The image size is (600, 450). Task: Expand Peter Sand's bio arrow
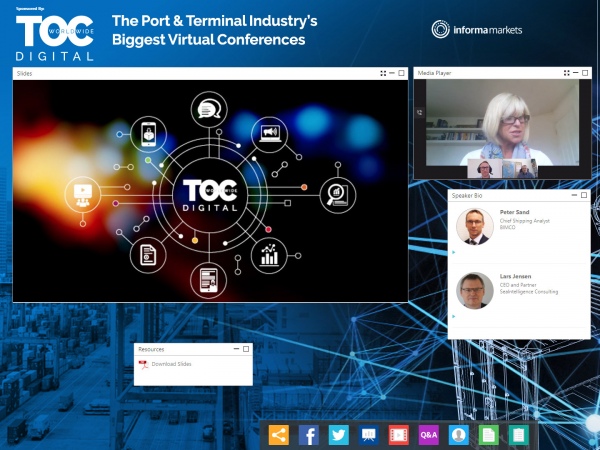[452, 254]
